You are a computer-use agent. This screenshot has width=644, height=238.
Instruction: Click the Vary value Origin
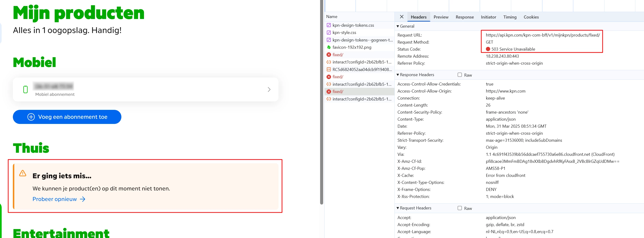point(491,147)
